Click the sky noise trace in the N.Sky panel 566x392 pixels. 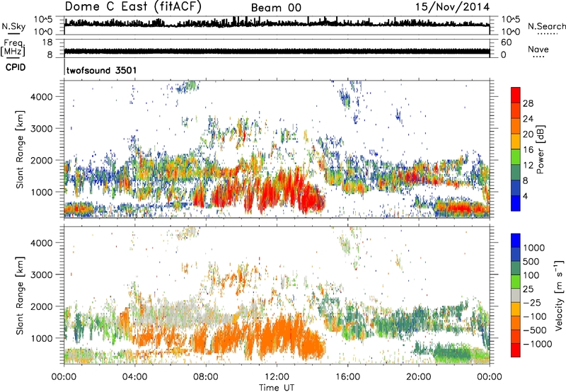(277, 23)
